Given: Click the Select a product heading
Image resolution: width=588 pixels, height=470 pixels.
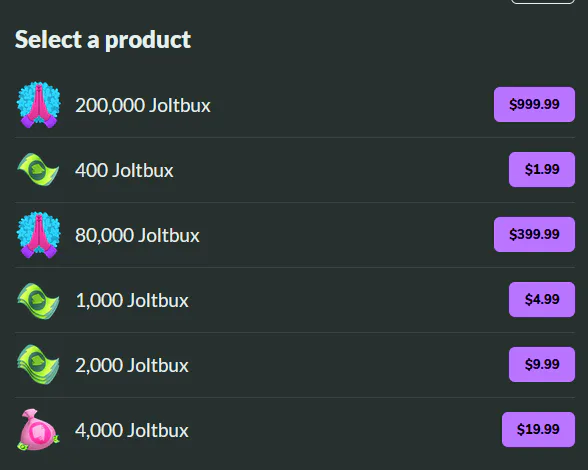Looking at the screenshot, I should click(x=103, y=40).
